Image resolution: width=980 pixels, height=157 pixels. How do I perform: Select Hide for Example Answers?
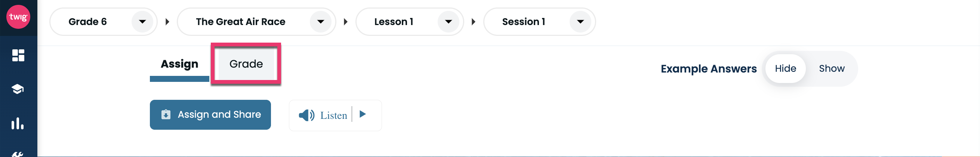785,68
